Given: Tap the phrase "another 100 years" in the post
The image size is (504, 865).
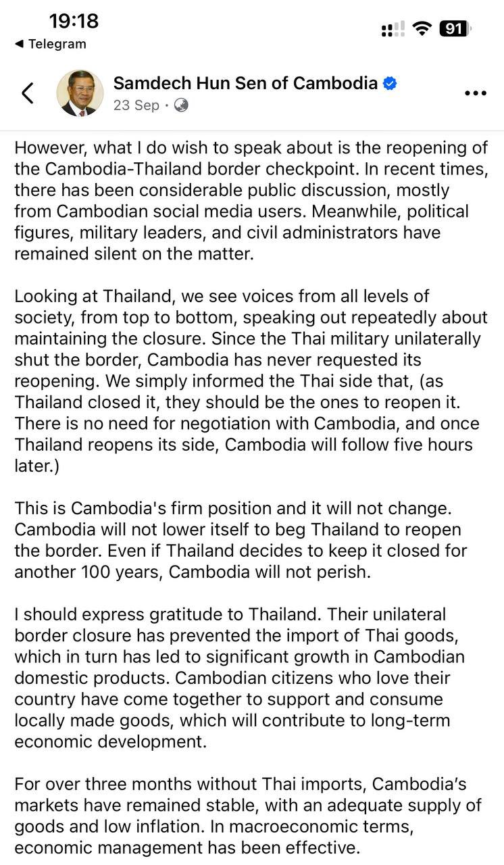Looking at the screenshot, I should coord(88,571).
